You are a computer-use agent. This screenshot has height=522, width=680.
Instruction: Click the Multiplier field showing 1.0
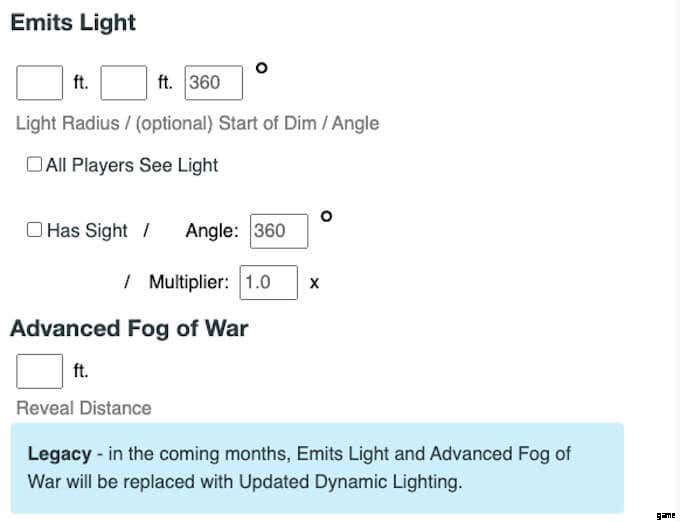269,282
